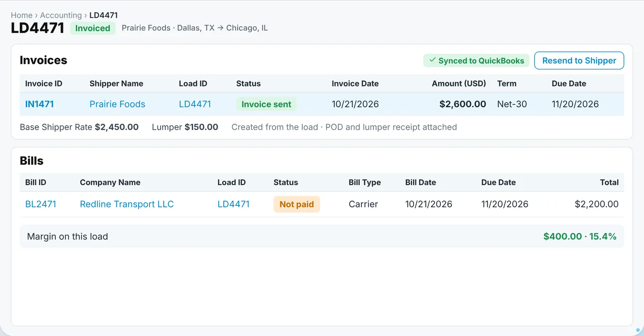The image size is (644, 336).
Task: Click the Resend to Shipper button
Action: 579,61
